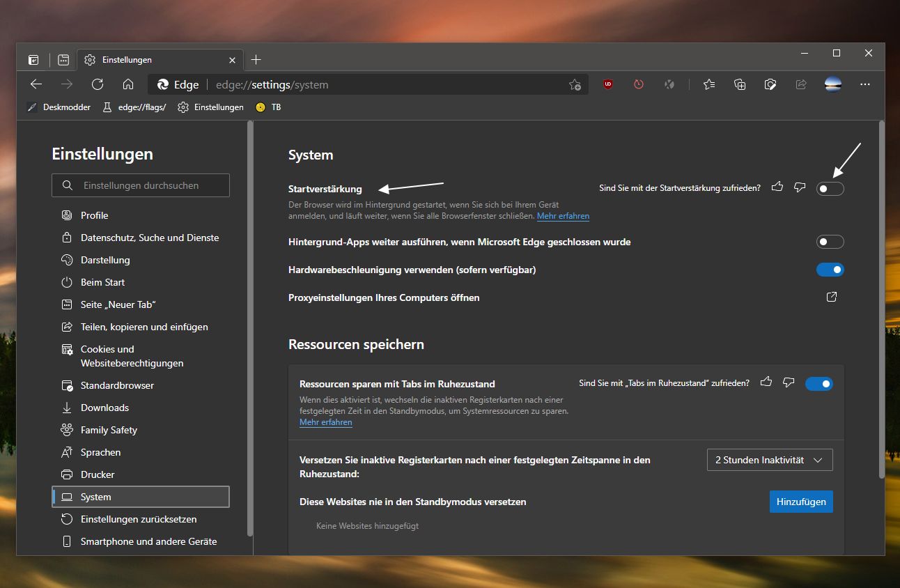900x588 pixels.
Task: Click the main page vertical scrollbar
Action: 882,300
